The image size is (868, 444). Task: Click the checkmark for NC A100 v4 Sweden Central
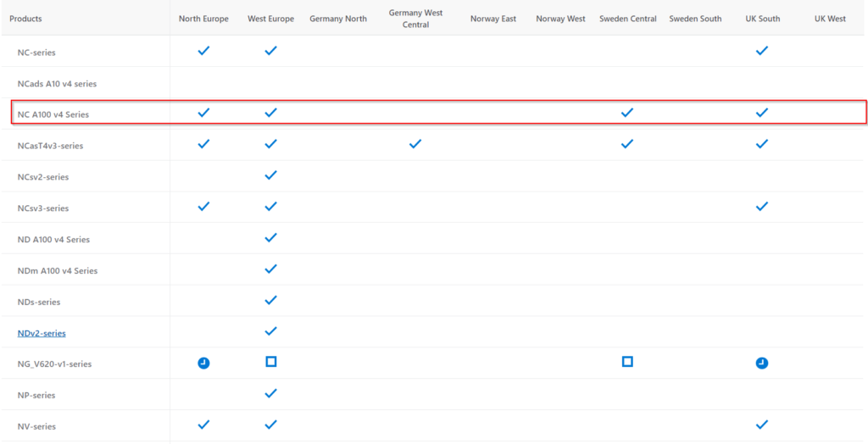tap(627, 113)
